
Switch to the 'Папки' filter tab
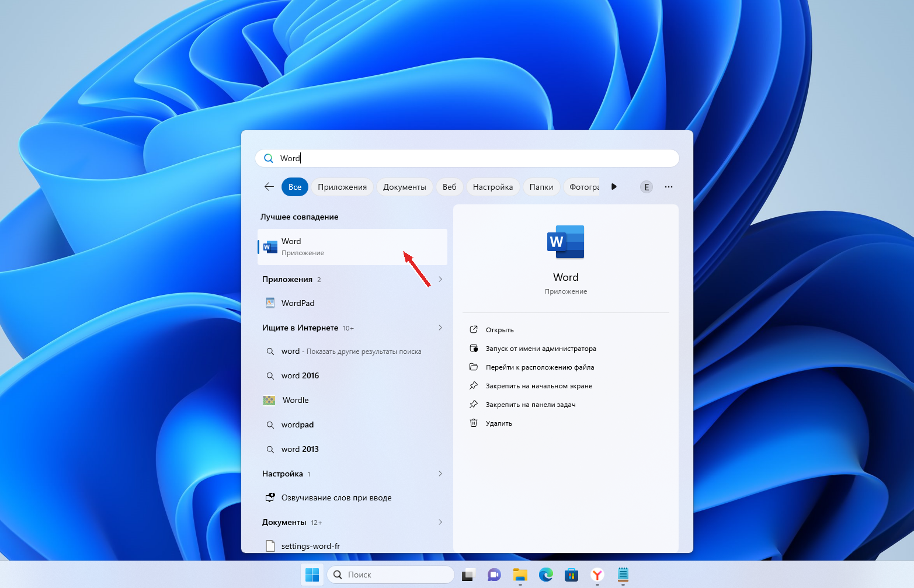(541, 187)
